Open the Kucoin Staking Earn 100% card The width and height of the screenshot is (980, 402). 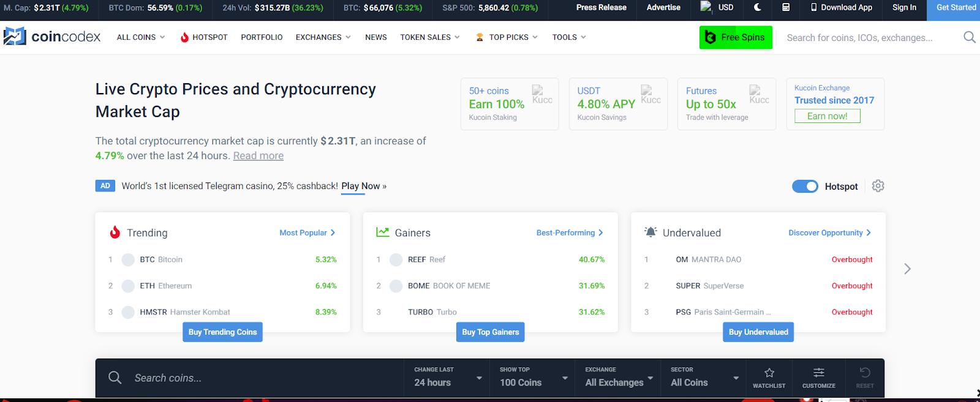[x=510, y=104]
